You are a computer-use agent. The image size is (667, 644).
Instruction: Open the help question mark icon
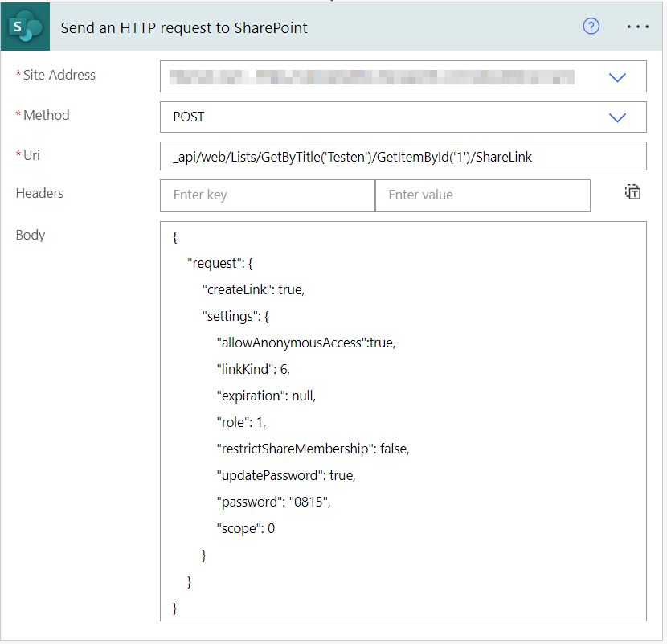point(591,26)
